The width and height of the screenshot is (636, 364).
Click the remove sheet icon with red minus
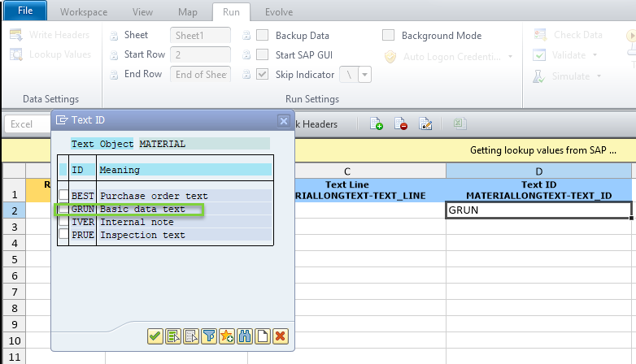[401, 123]
